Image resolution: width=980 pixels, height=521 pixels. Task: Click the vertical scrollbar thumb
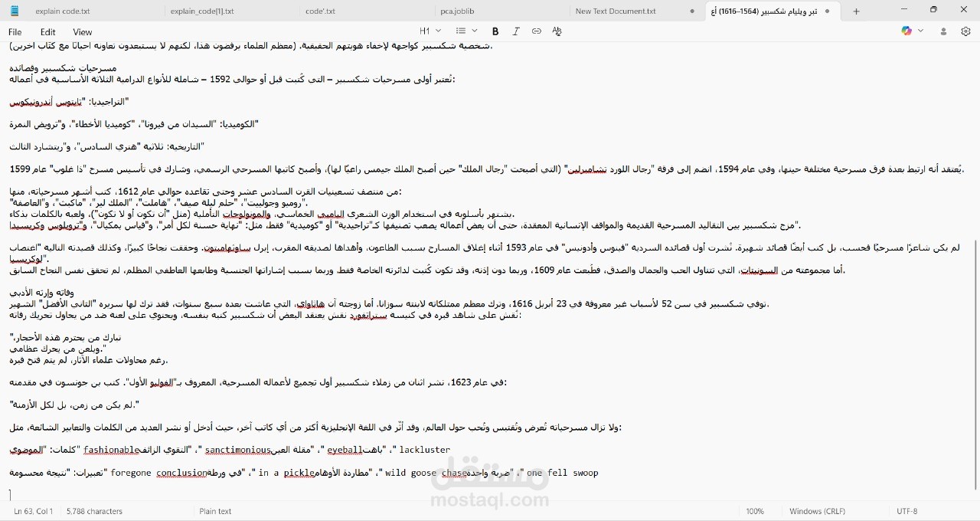click(975, 365)
